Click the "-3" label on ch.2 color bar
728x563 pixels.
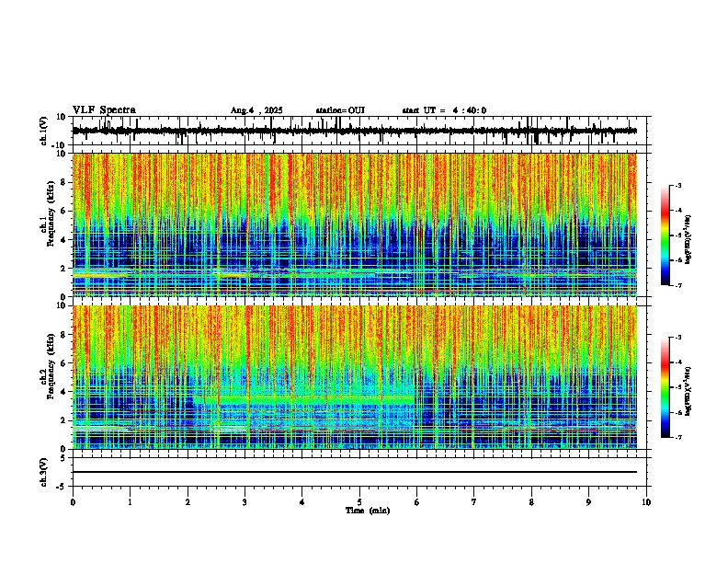pos(678,338)
